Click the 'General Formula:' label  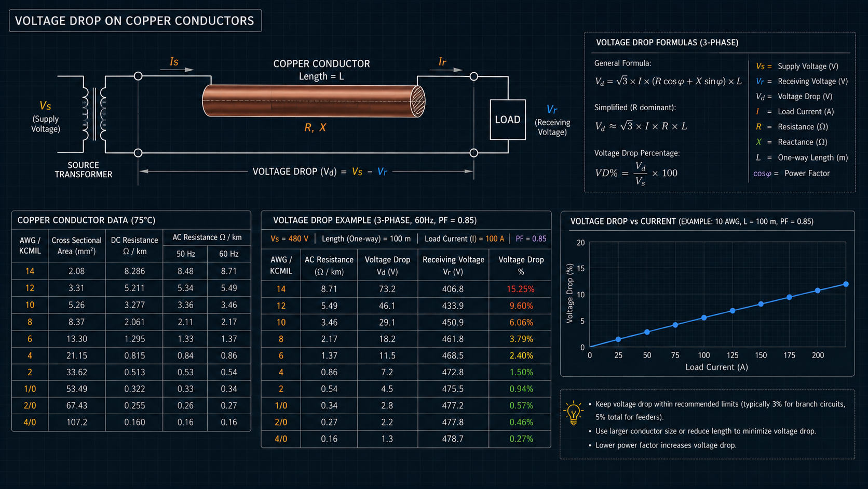622,63
